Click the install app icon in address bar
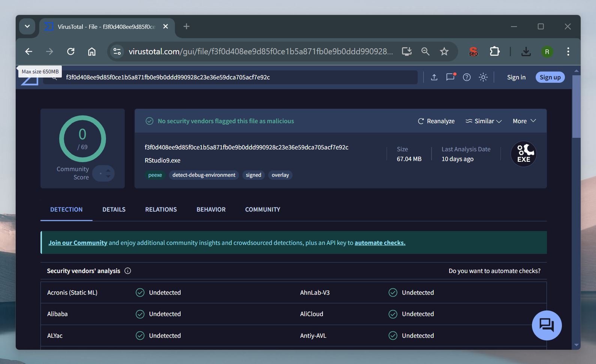Image resolution: width=596 pixels, height=364 pixels. (407, 52)
